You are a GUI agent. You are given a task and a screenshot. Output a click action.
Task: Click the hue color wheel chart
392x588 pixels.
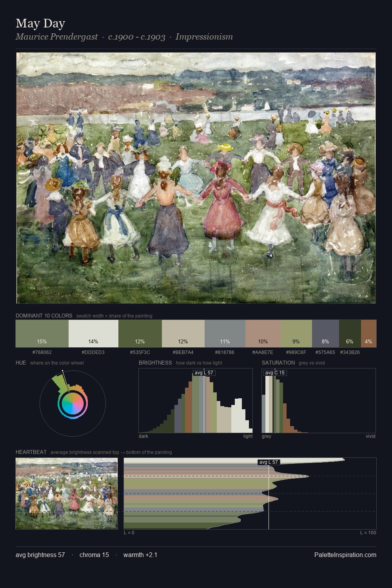click(73, 403)
